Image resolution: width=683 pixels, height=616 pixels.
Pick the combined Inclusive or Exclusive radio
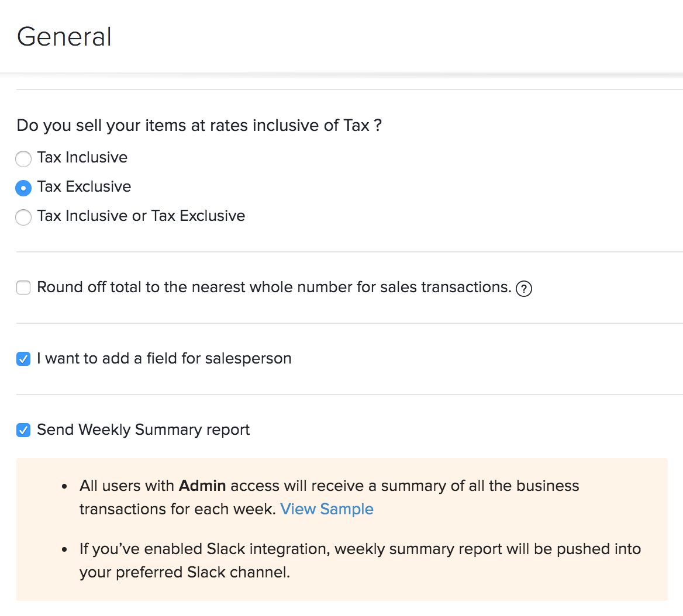point(23,217)
